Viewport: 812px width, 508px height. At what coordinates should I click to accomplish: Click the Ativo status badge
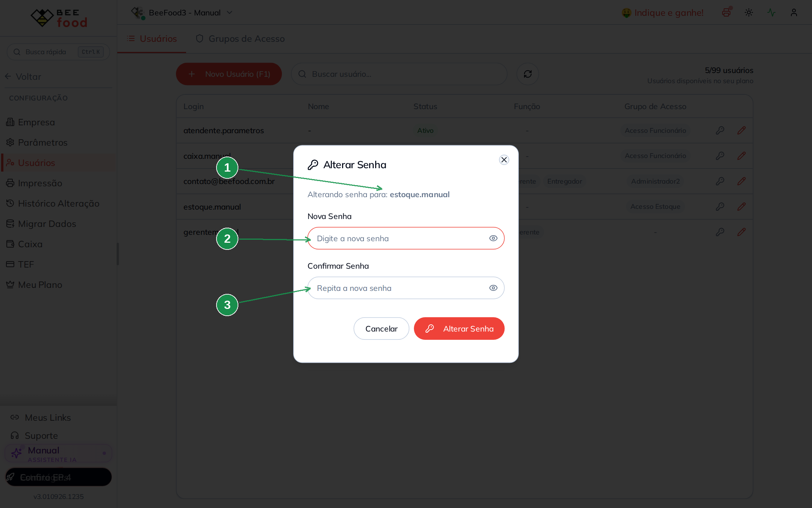click(x=425, y=131)
